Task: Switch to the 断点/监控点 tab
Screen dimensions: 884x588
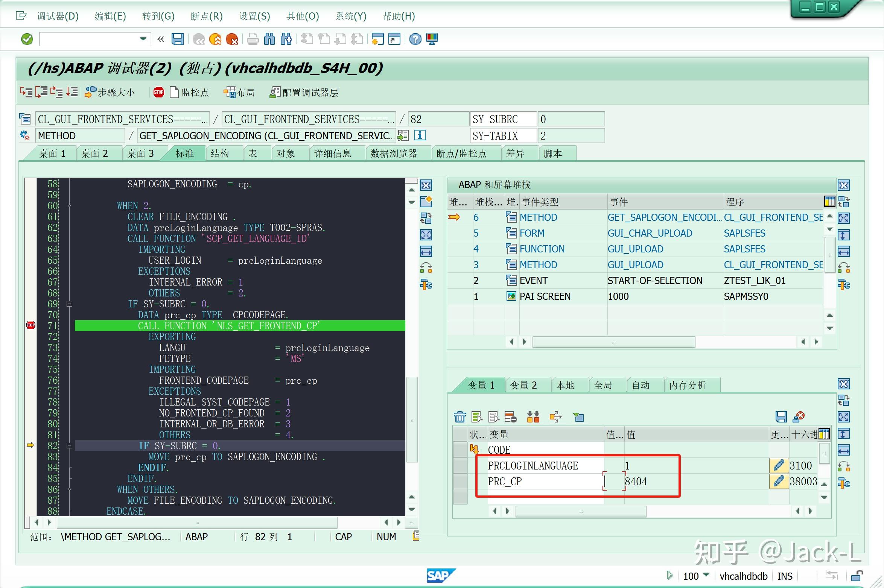Action: 461,153
